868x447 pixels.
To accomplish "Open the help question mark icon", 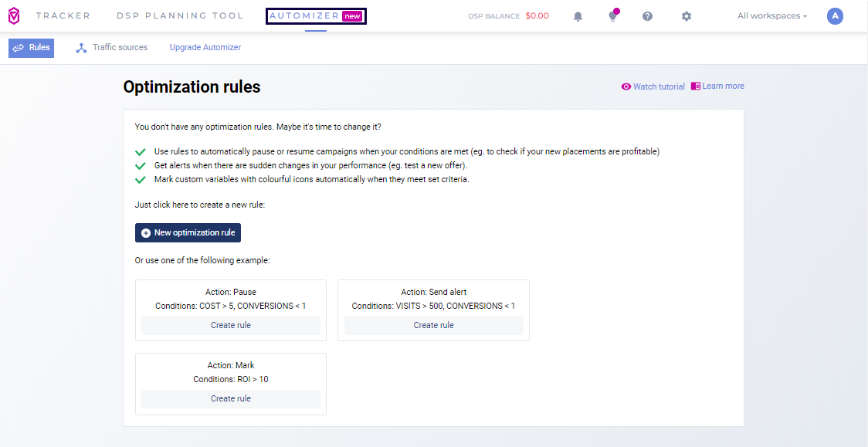I will 647,16.
